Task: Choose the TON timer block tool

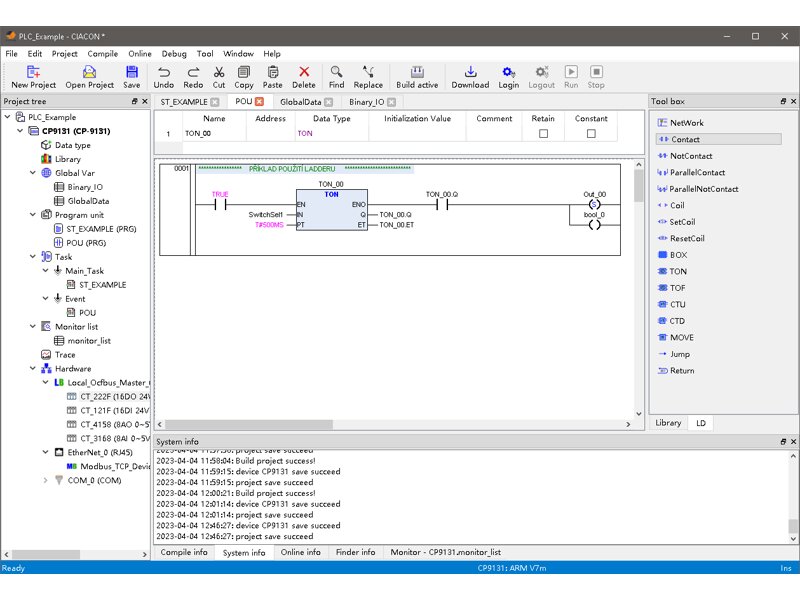Action: [x=678, y=271]
